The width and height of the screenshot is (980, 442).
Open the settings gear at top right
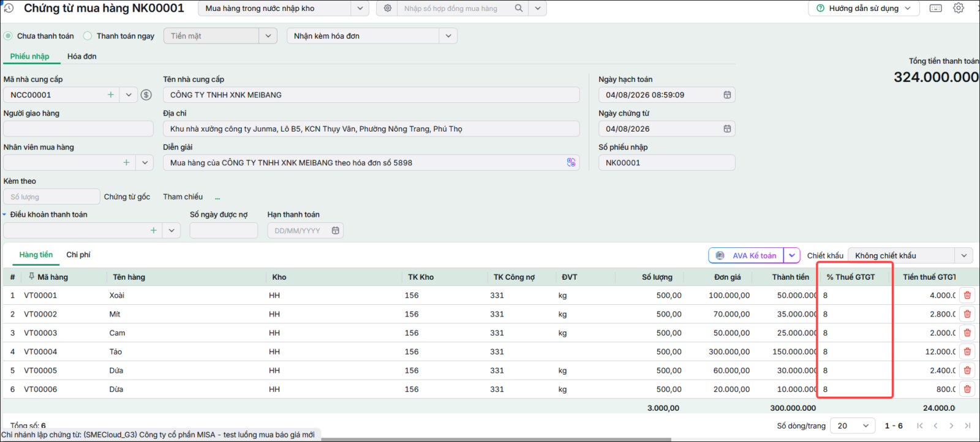959,8
